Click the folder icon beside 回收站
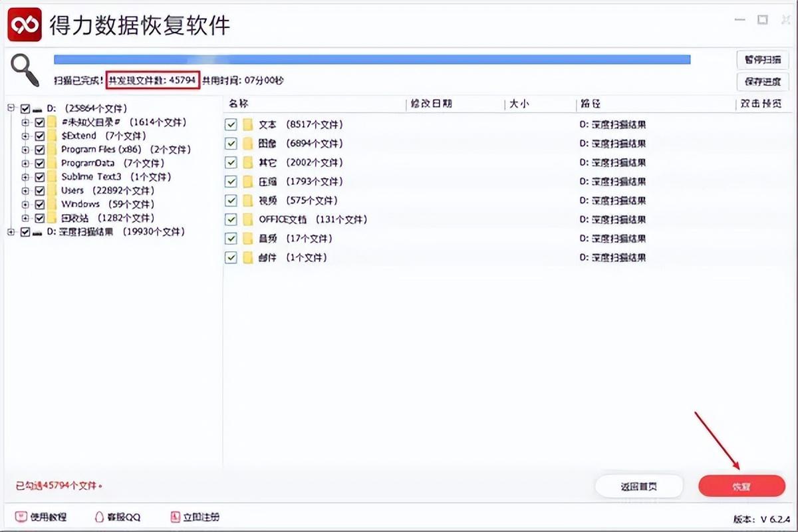 tap(52, 217)
